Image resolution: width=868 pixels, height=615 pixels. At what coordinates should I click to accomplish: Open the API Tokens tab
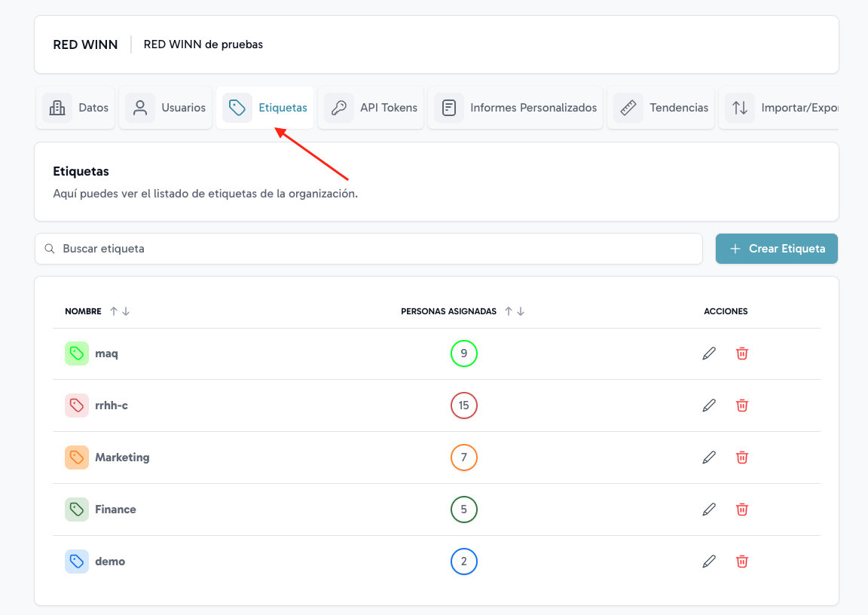tap(373, 108)
